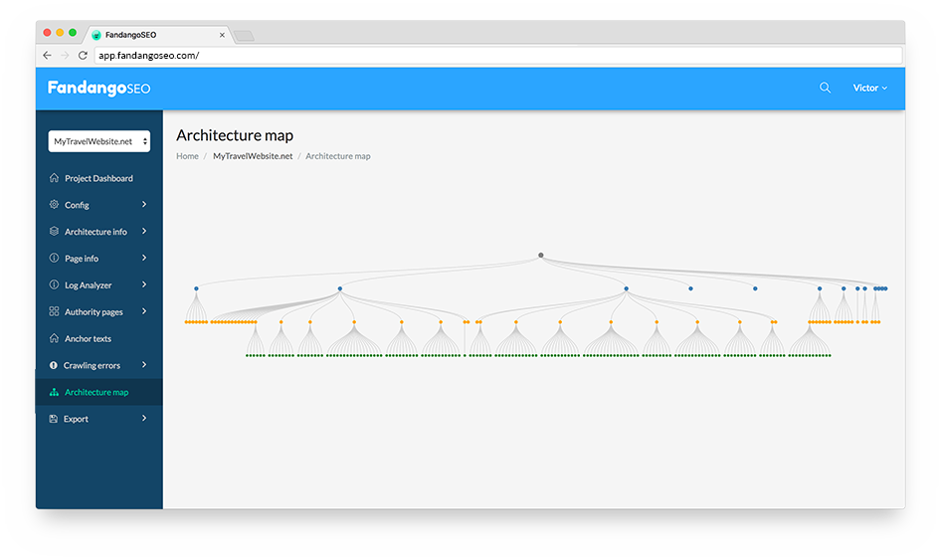Click the browser address bar
941x560 pixels.
pos(497,56)
